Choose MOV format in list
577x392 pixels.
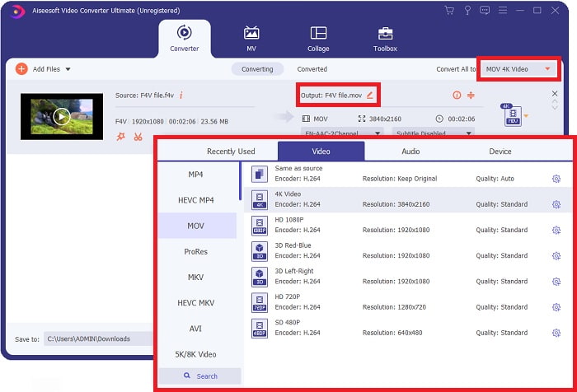click(x=198, y=226)
